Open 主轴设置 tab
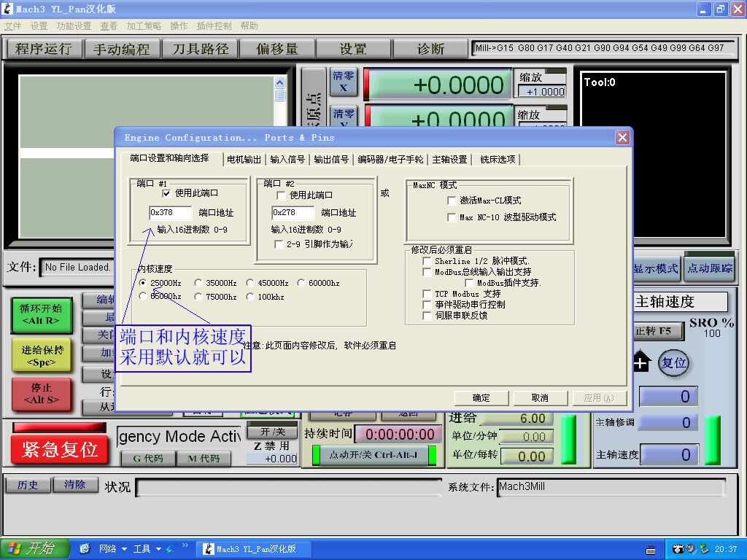The image size is (747, 560). point(449,160)
